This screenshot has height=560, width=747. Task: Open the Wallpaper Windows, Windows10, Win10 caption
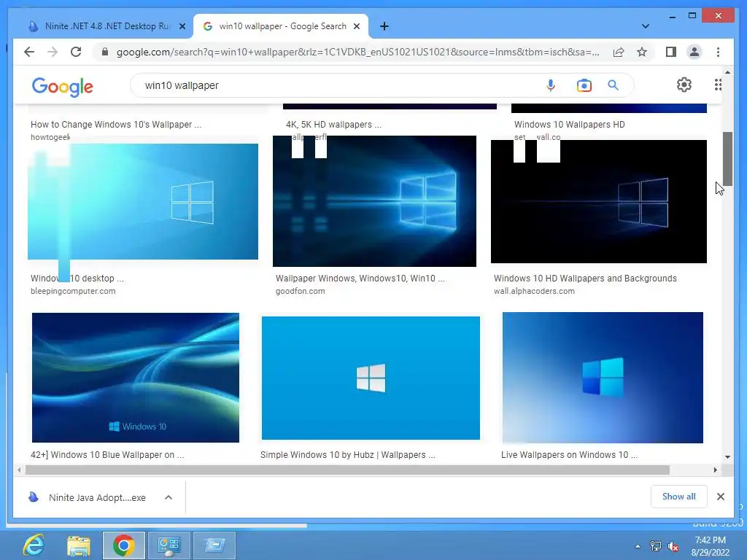(360, 278)
